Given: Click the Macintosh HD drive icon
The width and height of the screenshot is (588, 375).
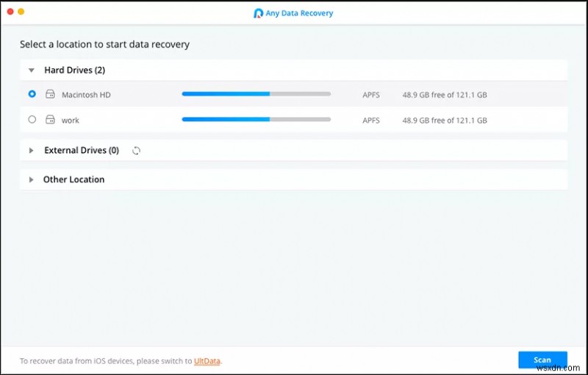Looking at the screenshot, I should [51, 95].
